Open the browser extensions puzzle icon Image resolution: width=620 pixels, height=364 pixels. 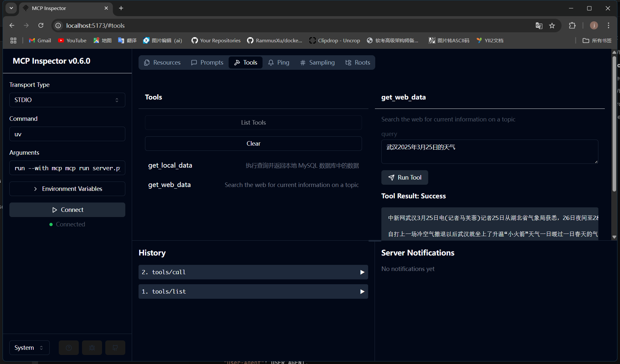[x=572, y=26]
